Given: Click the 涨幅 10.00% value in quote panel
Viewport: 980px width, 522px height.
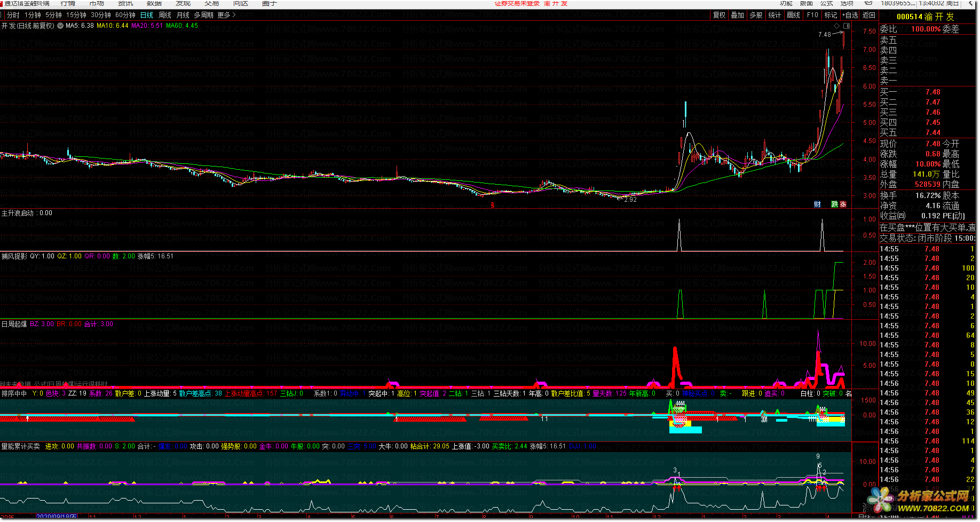Looking at the screenshot, I should click(928, 164).
